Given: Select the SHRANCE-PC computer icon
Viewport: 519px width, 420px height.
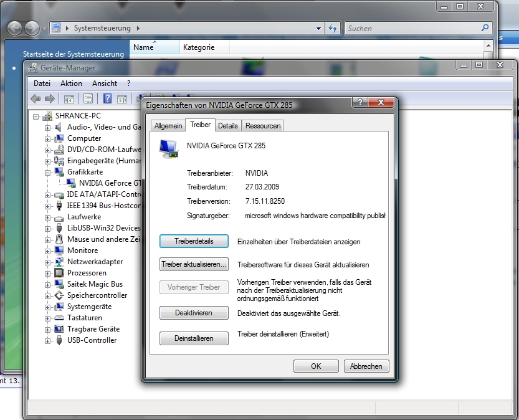Looking at the screenshot, I should click(x=47, y=116).
